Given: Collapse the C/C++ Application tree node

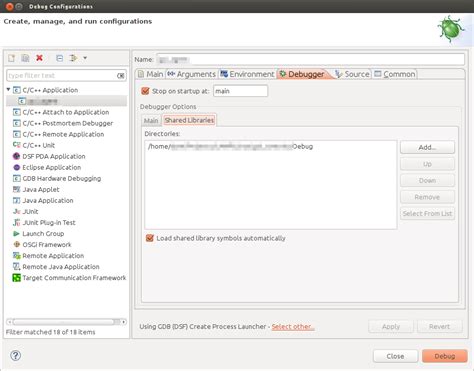Looking at the screenshot, I should [x=8, y=90].
